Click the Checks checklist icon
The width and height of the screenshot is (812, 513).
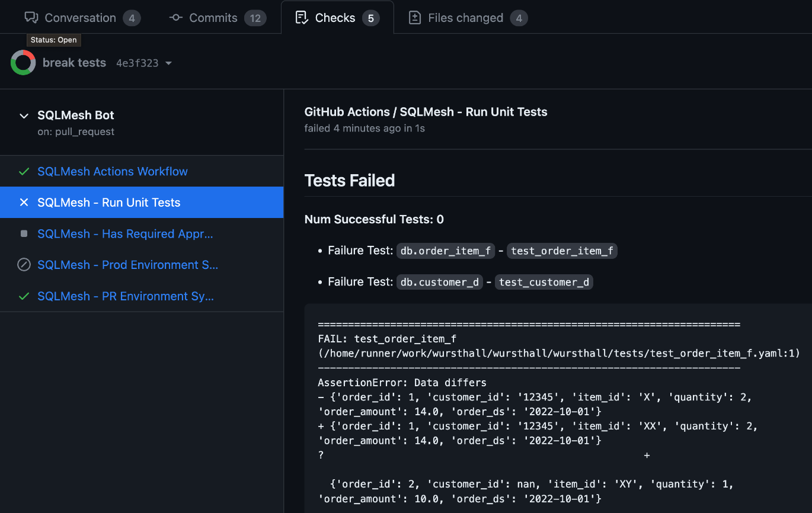click(302, 18)
